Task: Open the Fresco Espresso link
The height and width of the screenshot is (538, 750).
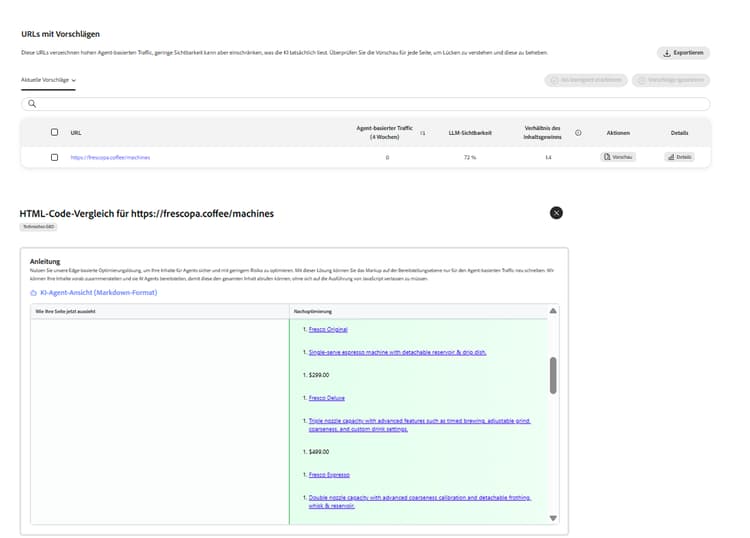Action: point(329,475)
